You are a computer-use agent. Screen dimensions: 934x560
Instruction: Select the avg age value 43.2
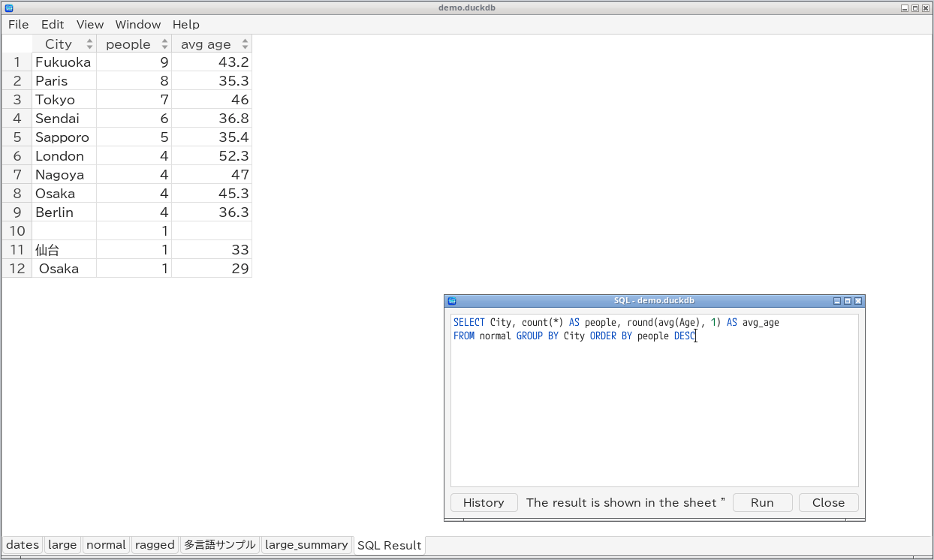coord(212,62)
